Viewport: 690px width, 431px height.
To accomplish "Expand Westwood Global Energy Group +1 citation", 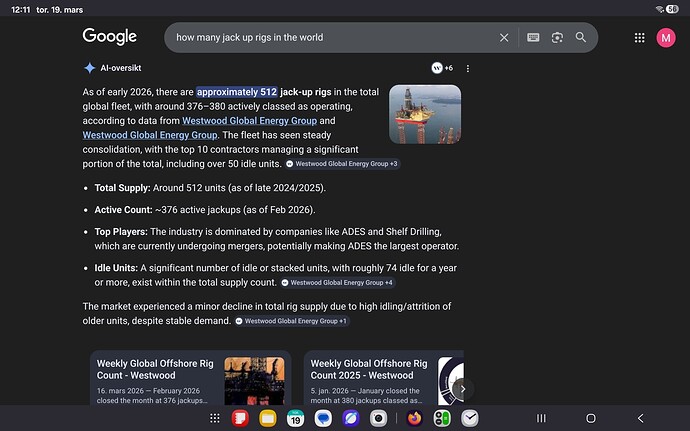I will coord(291,321).
